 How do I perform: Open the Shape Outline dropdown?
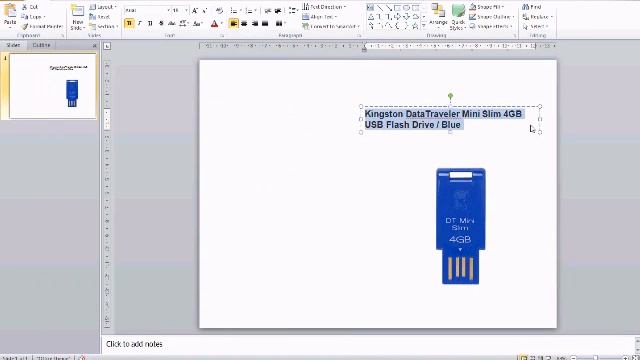coord(491,17)
